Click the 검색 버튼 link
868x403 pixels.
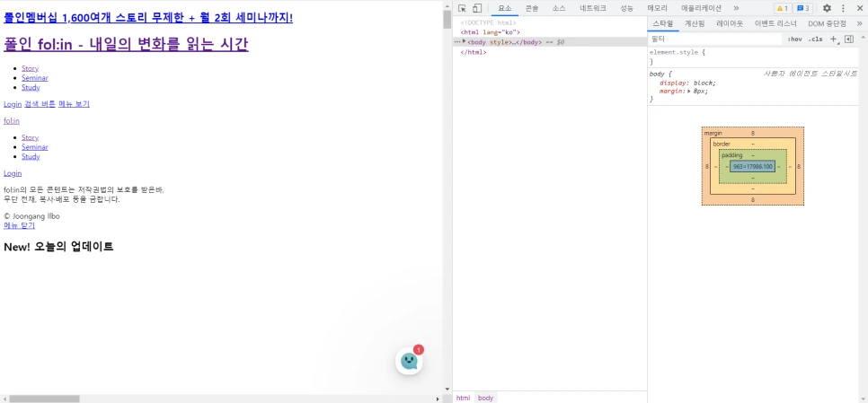(40, 104)
